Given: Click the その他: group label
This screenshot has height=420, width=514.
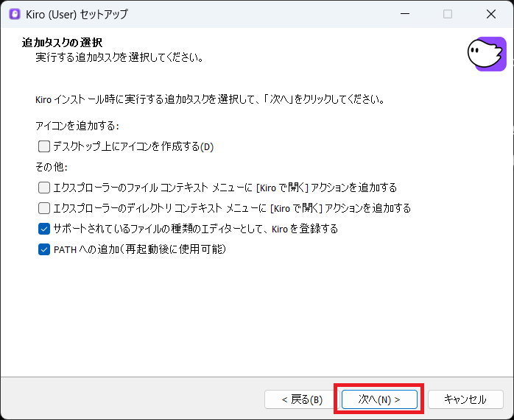Looking at the screenshot, I should coord(51,167).
